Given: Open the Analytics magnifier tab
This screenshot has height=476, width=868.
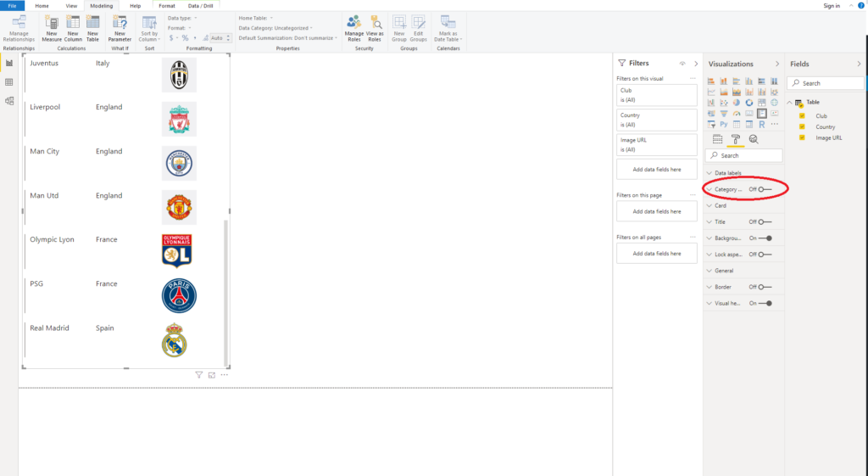Looking at the screenshot, I should click(x=754, y=139).
